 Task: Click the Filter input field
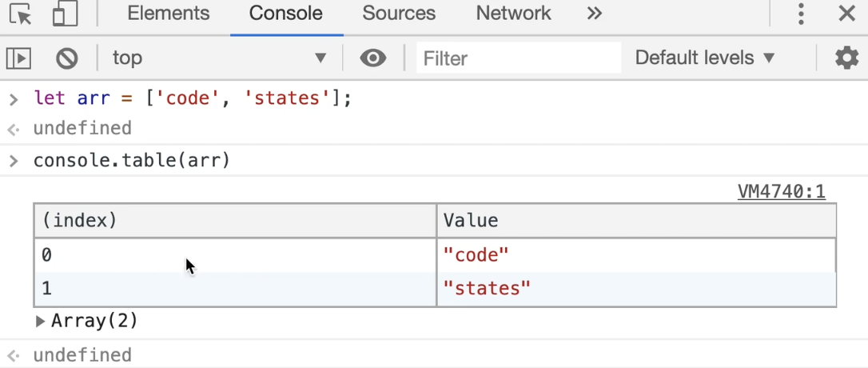coord(518,58)
